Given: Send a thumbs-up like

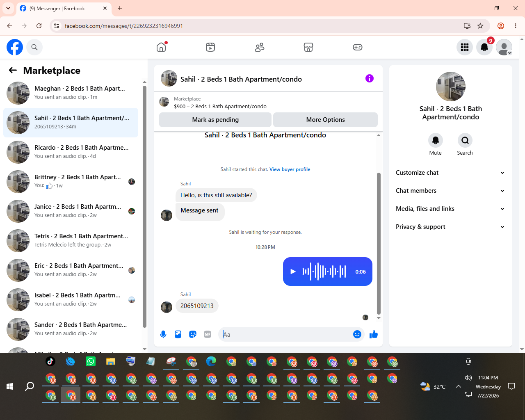Looking at the screenshot, I should [374, 334].
